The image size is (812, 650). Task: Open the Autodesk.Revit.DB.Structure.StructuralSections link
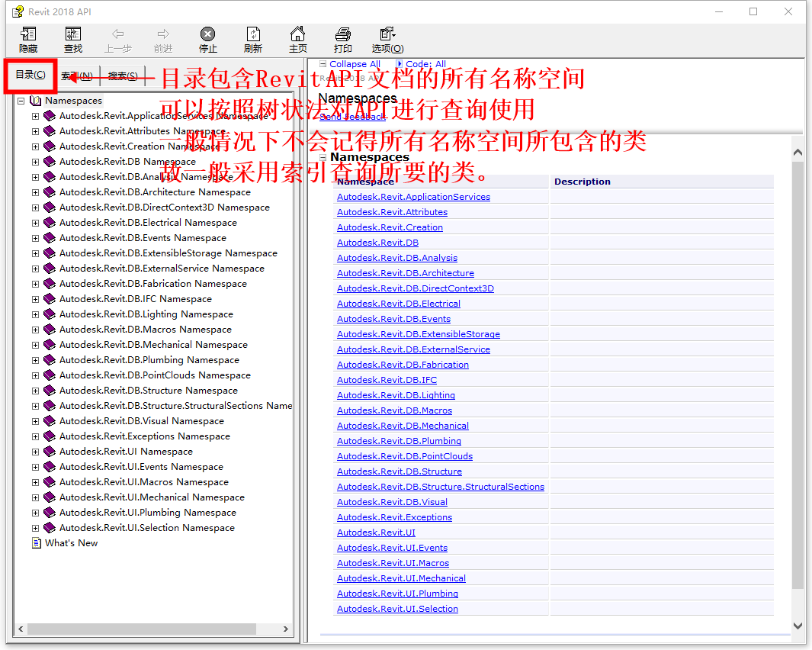pyautogui.click(x=441, y=487)
